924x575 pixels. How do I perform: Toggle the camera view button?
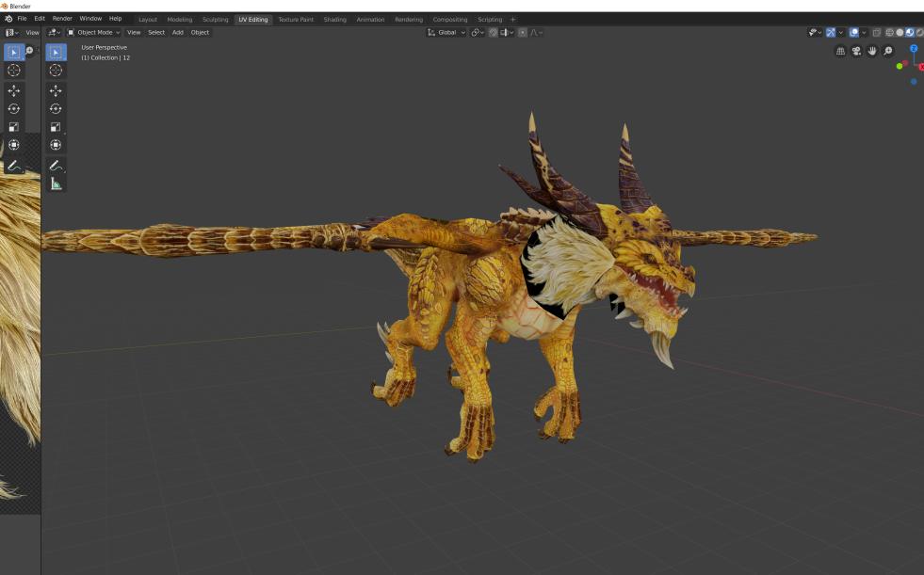pyautogui.click(x=856, y=51)
